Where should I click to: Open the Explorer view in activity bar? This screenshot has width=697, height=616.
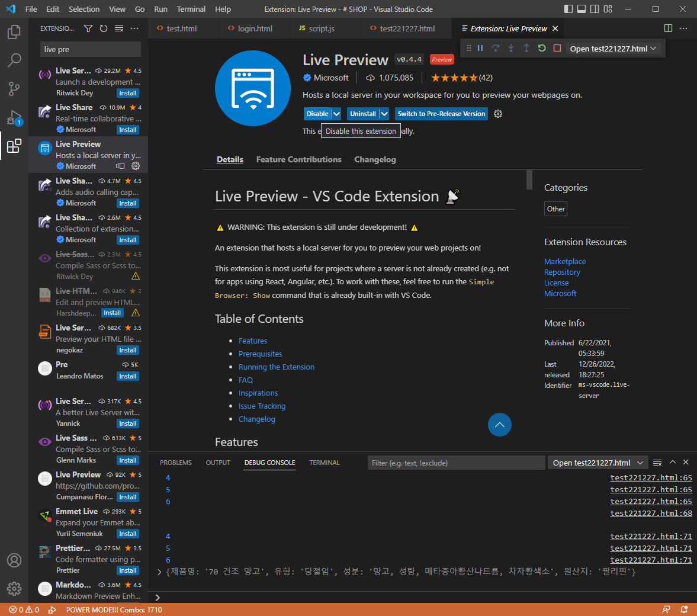pyautogui.click(x=14, y=32)
